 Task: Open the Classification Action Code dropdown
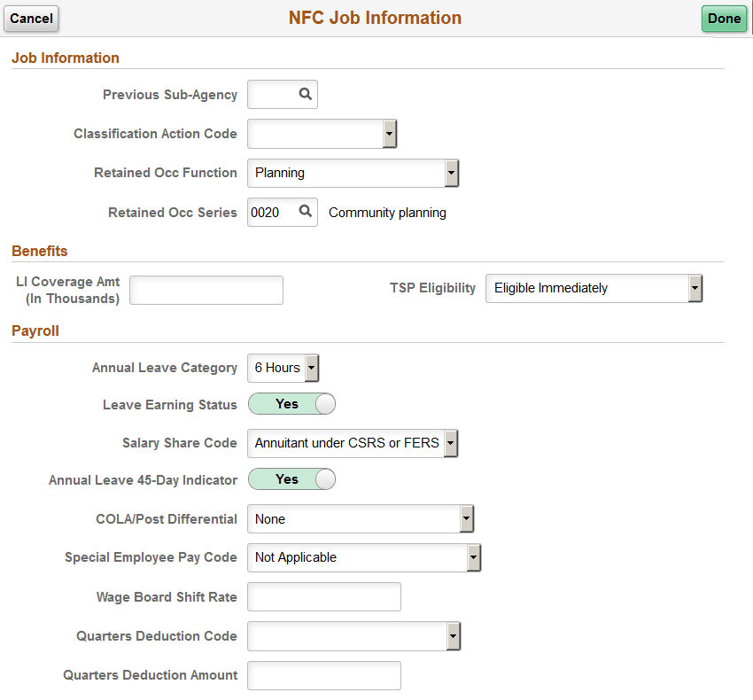[x=389, y=134]
